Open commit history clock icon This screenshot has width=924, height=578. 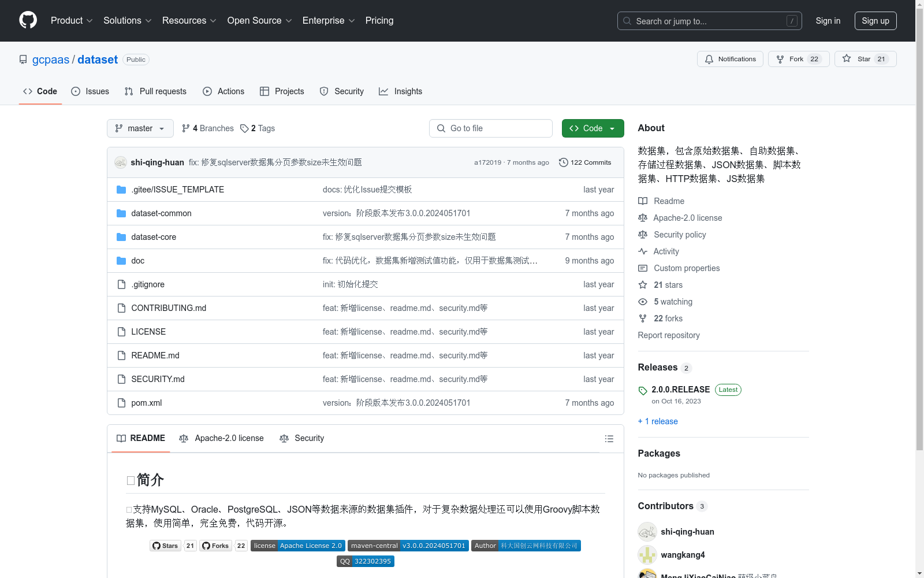(564, 162)
